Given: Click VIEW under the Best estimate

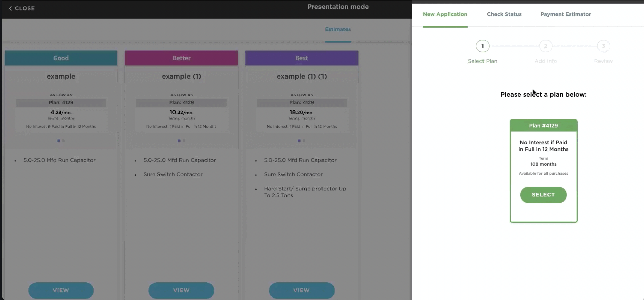Looking at the screenshot, I should tap(302, 290).
